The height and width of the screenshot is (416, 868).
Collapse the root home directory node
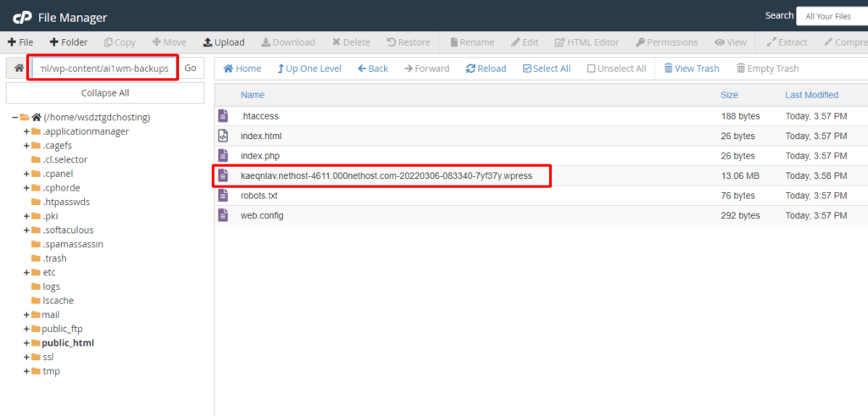click(15, 118)
